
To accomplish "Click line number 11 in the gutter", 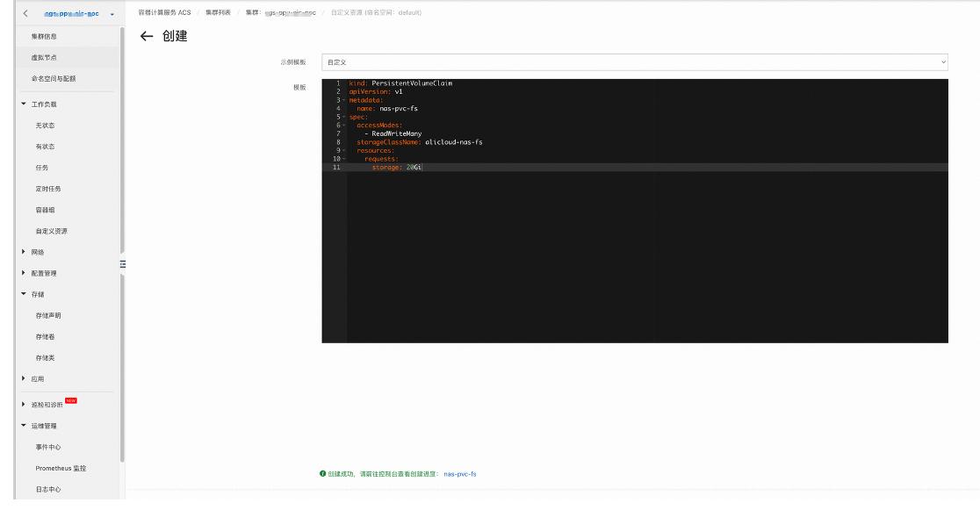I will (336, 168).
